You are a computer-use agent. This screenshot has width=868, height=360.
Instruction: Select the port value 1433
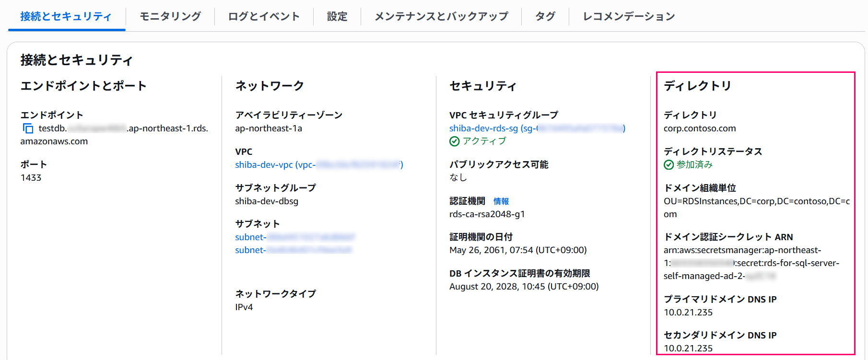point(31,178)
